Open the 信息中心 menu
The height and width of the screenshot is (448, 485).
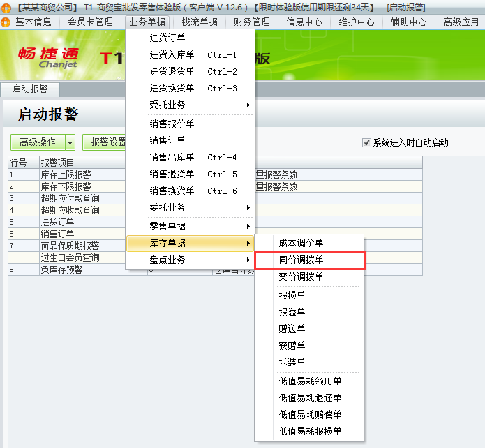304,22
